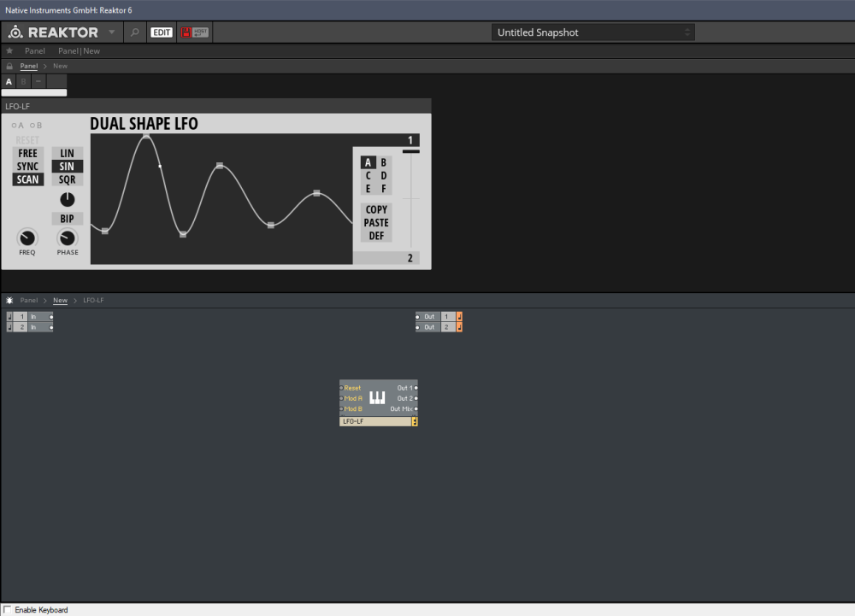Toggle the panel lock icon
The image size is (855, 616).
click(x=9, y=66)
